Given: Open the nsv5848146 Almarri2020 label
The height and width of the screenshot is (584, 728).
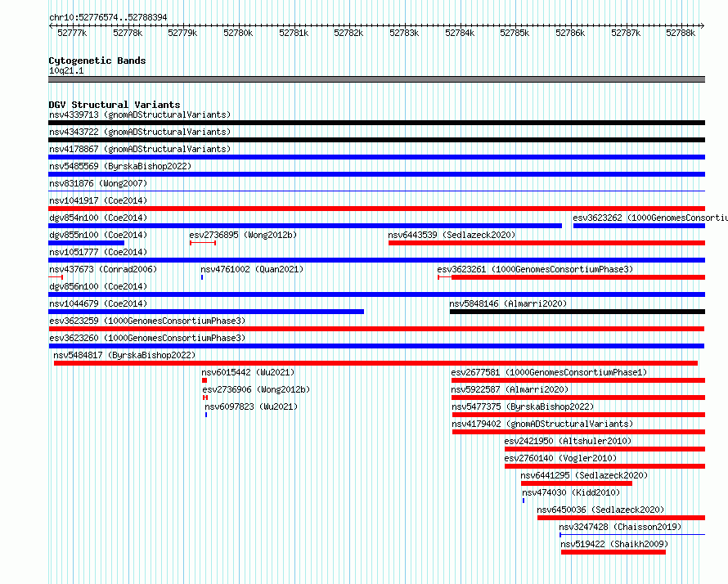Looking at the screenshot, I should click(x=508, y=303).
